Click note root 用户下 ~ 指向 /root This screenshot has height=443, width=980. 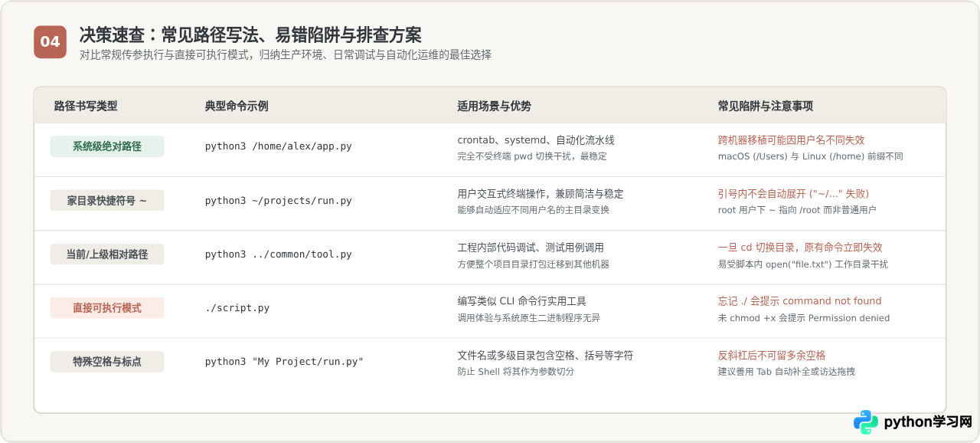tap(797, 210)
